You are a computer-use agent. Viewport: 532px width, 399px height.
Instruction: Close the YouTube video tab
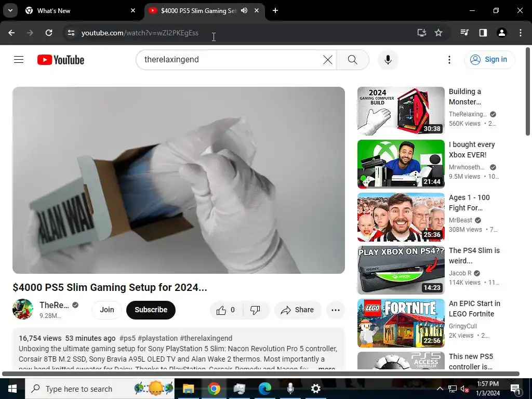click(x=257, y=10)
